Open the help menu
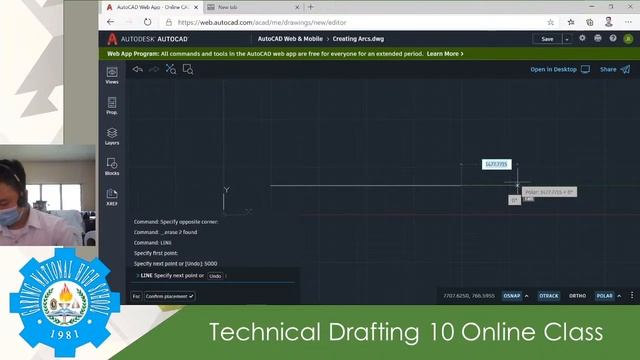Viewport: 640px width, 360px height. point(613,38)
